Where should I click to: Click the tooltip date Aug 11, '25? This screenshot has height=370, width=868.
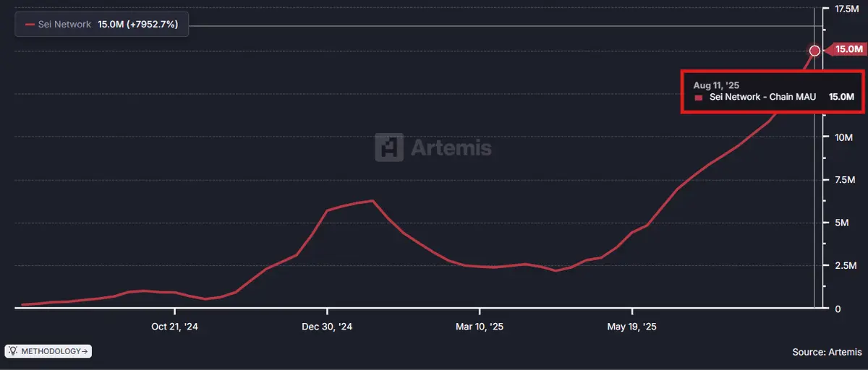click(717, 85)
